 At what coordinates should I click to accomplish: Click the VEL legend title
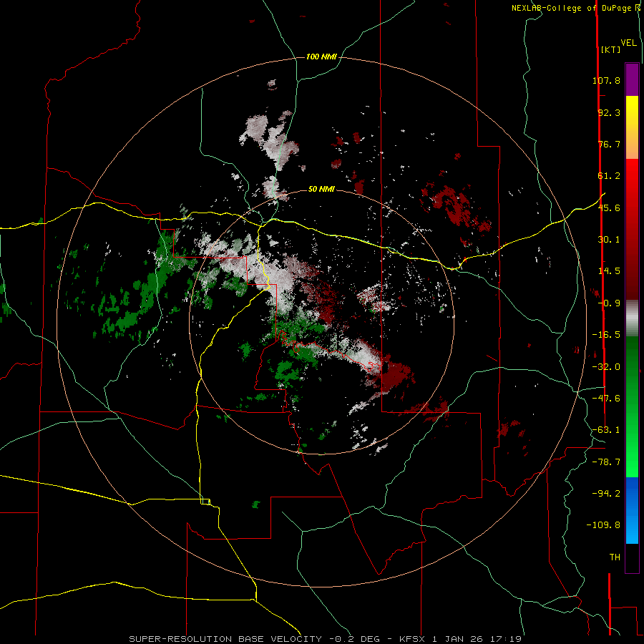(x=628, y=43)
